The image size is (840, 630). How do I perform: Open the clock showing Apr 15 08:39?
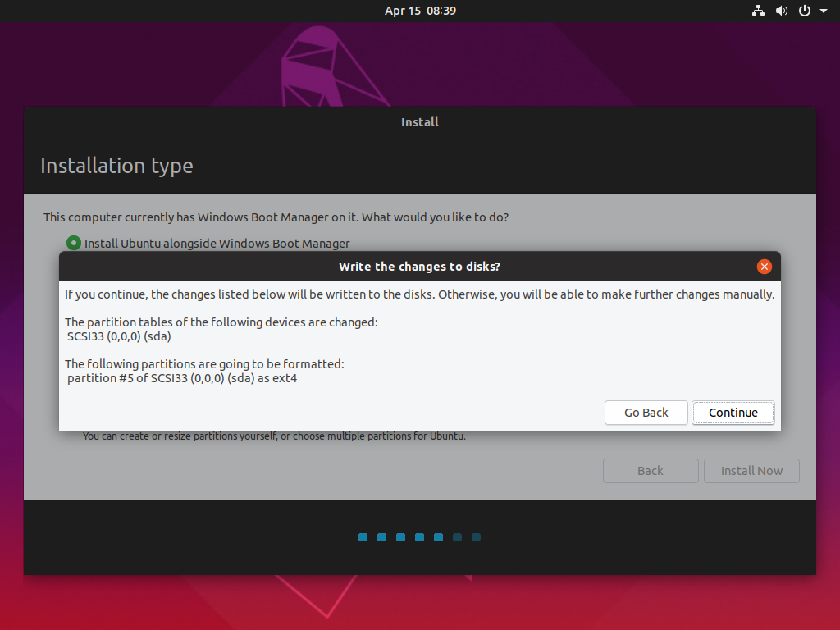click(x=420, y=11)
